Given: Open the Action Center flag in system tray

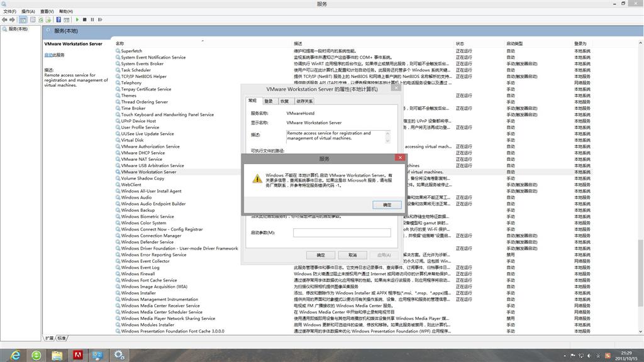Looking at the screenshot, I should coord(573,356).
